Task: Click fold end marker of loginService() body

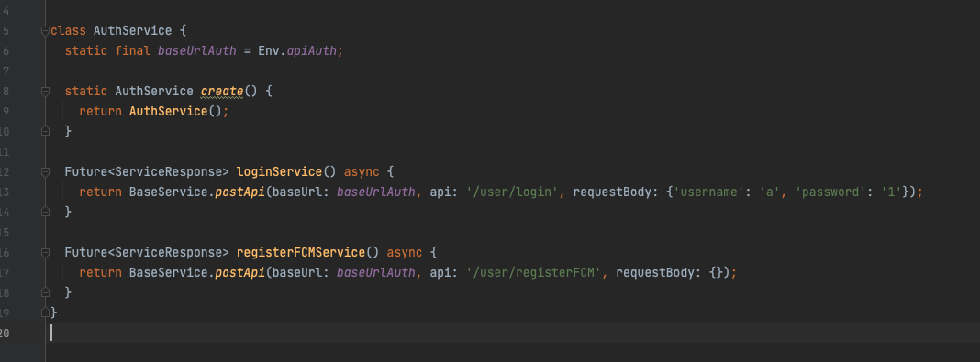Action: click(x=45, y=212)
